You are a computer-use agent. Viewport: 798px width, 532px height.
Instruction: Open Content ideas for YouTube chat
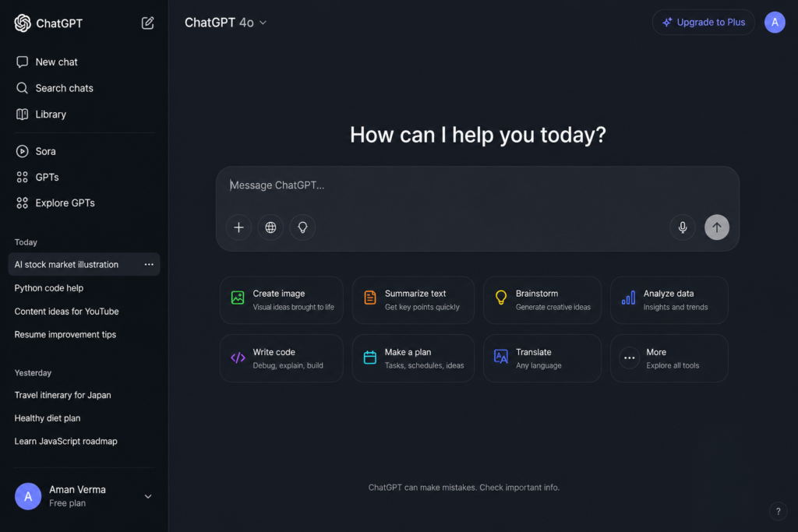(x=67, y=312)
